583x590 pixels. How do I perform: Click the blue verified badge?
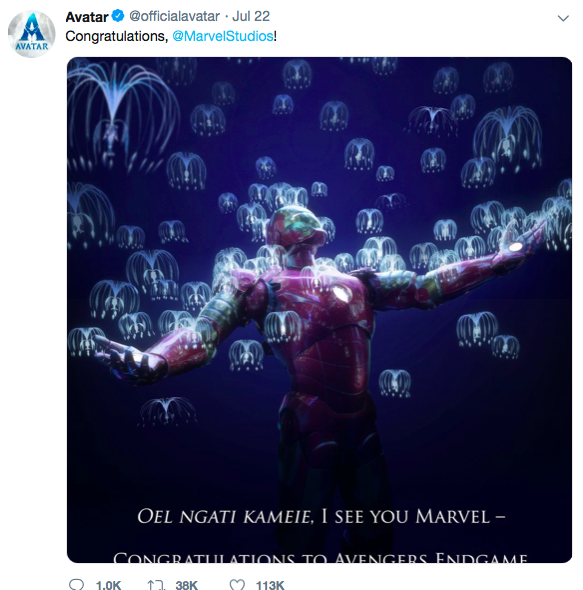(x=118, y=16)
